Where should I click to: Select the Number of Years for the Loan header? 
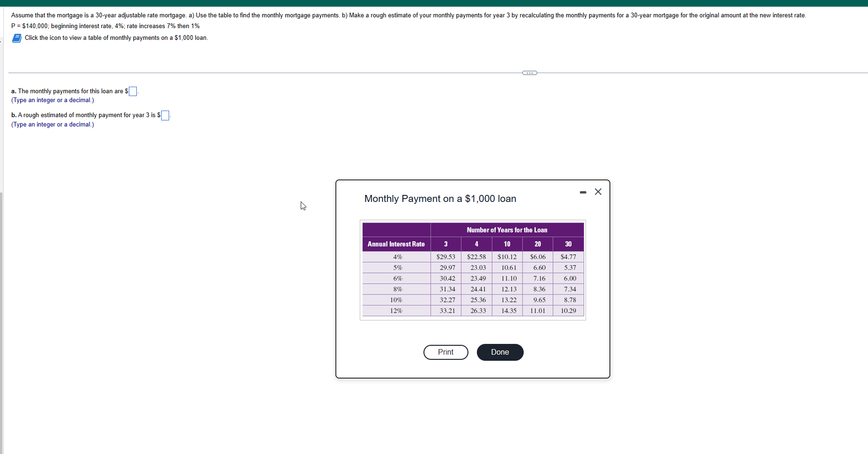click(507, 230)
